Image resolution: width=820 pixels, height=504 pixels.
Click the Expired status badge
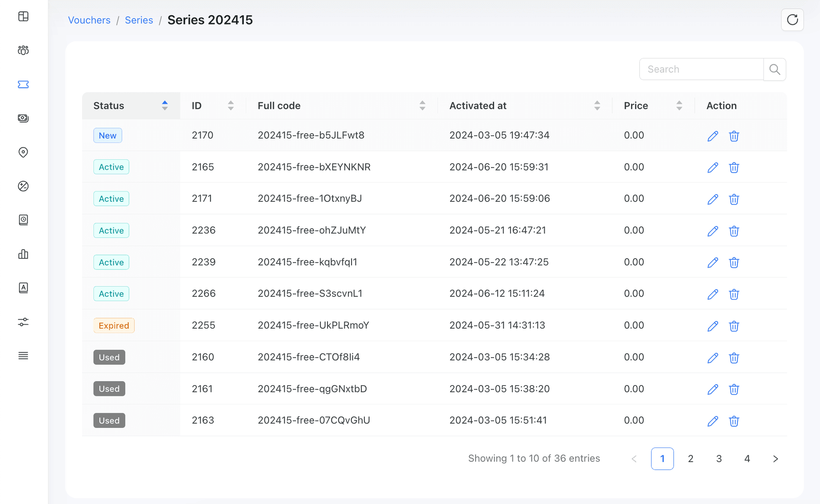tap(114, 325)
